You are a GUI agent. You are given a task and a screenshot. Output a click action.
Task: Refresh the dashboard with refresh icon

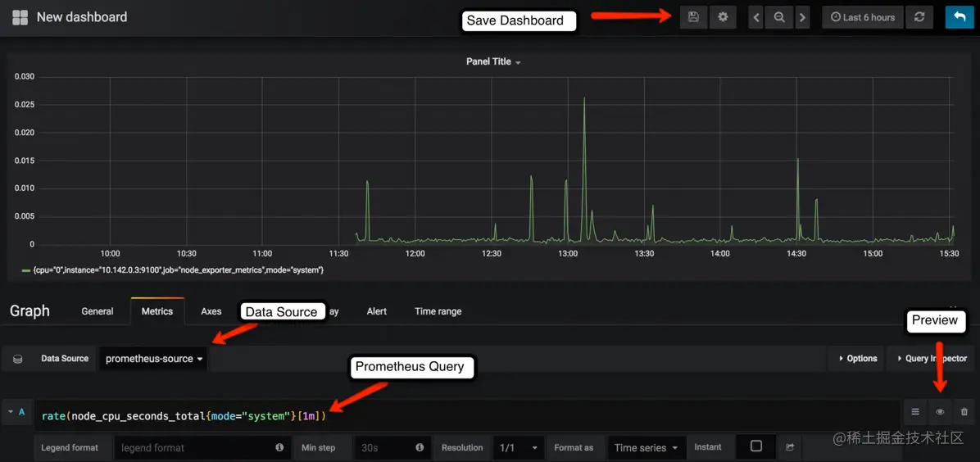point(919,17)
